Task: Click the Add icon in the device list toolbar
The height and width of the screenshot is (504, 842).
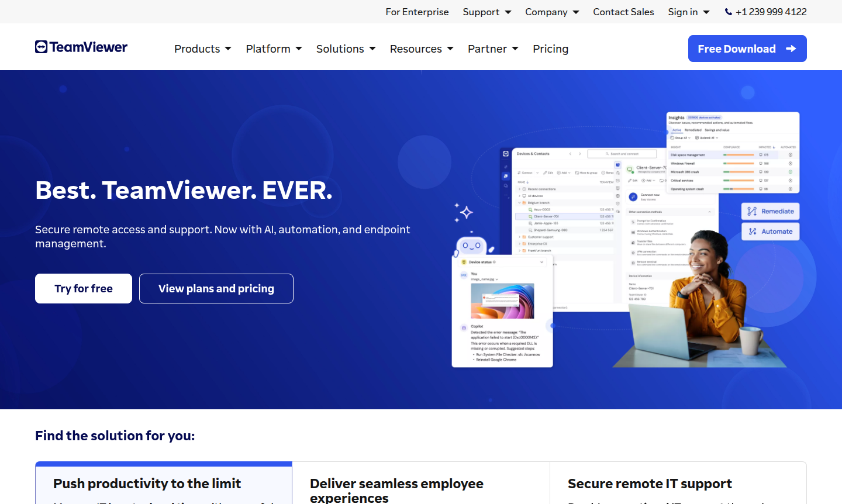Action: coord(558,172)
